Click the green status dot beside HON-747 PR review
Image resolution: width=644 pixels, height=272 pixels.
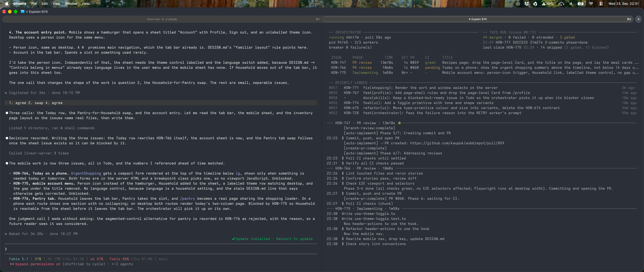pos(399,123)
